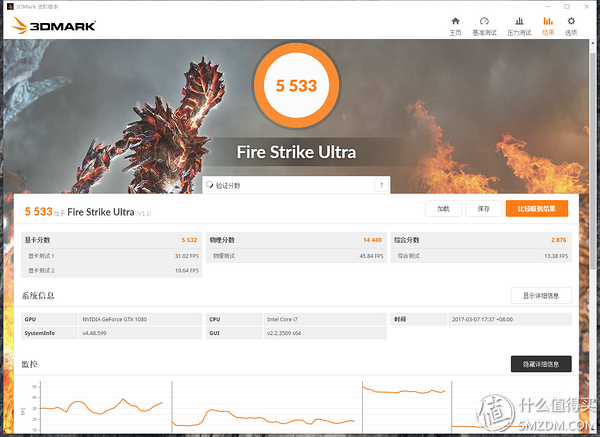600x437 pixels.
Task: Open the 主页 home icon
Action: click(456, 24)
